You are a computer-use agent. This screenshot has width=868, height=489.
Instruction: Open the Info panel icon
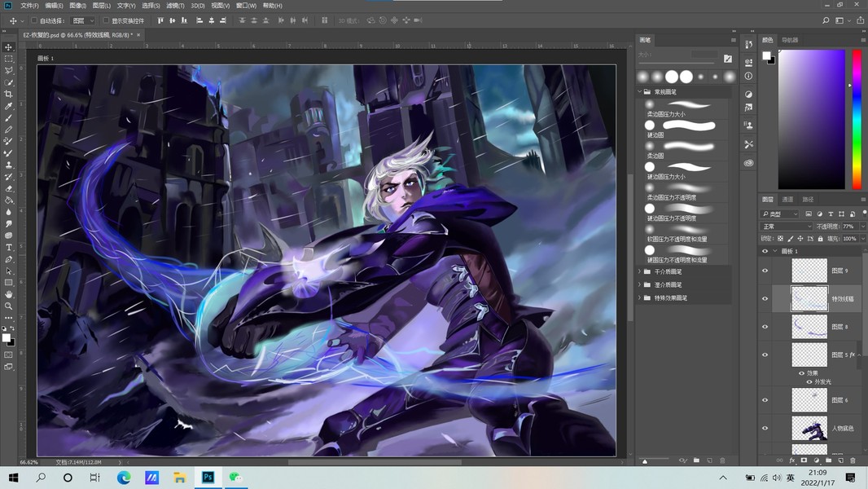click(748, 76)
